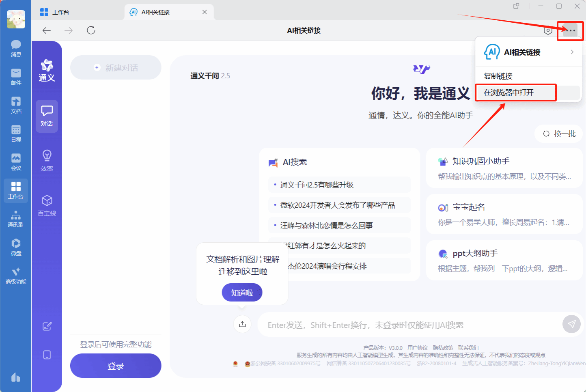Open the 通讯录 contacts icon
586x392 pixels.
click(16, 219)
